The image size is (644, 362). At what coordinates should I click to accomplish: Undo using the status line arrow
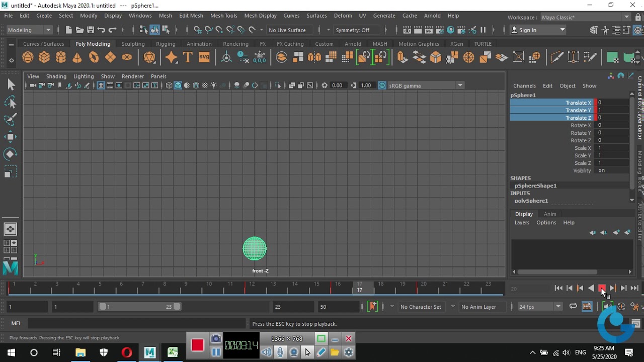coord(102,30)
